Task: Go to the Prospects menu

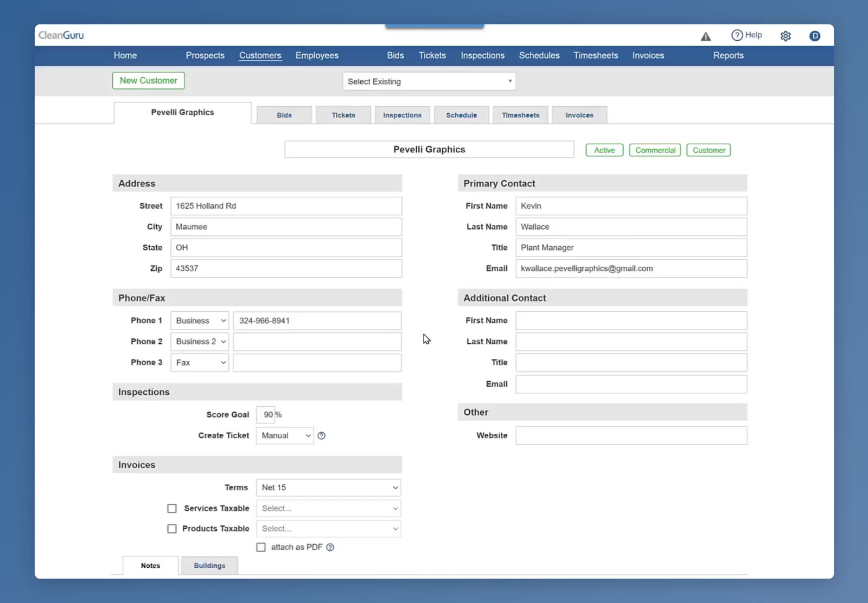Action: point(205,55)
